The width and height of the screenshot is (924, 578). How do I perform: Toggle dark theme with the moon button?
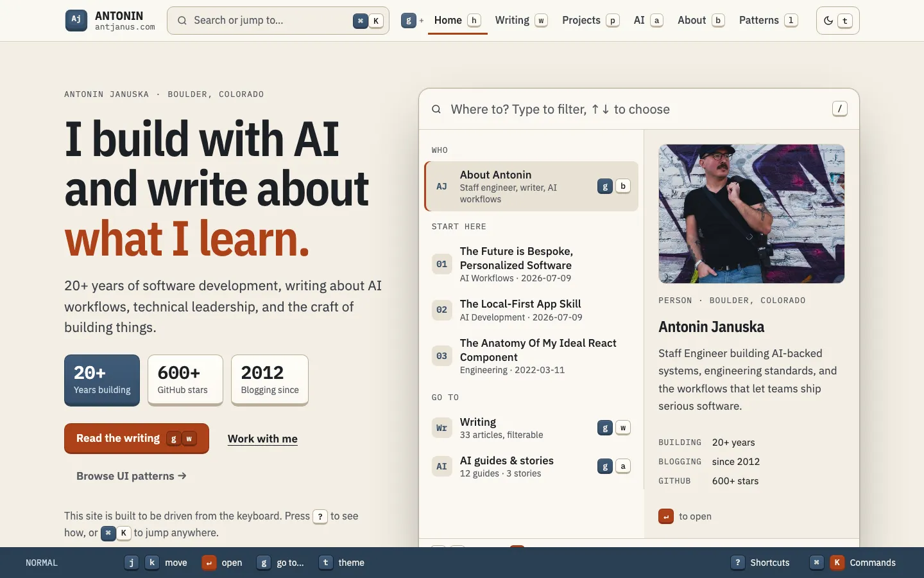[x=837, y=21]
